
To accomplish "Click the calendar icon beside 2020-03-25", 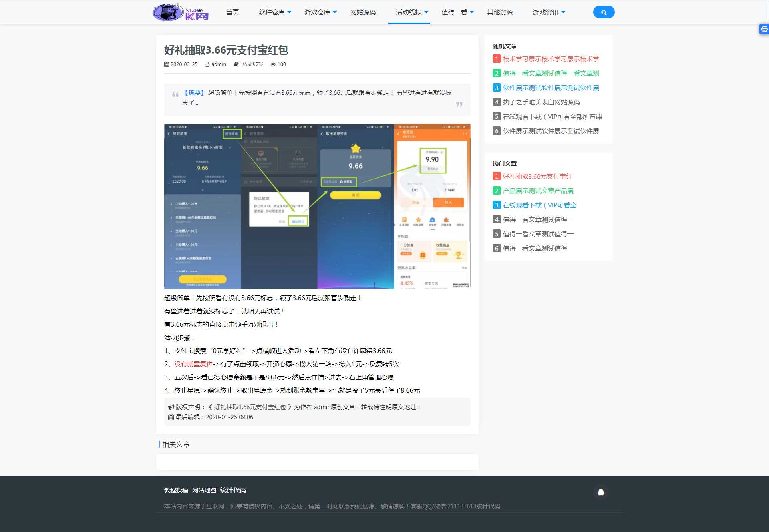I will [166, 64].
